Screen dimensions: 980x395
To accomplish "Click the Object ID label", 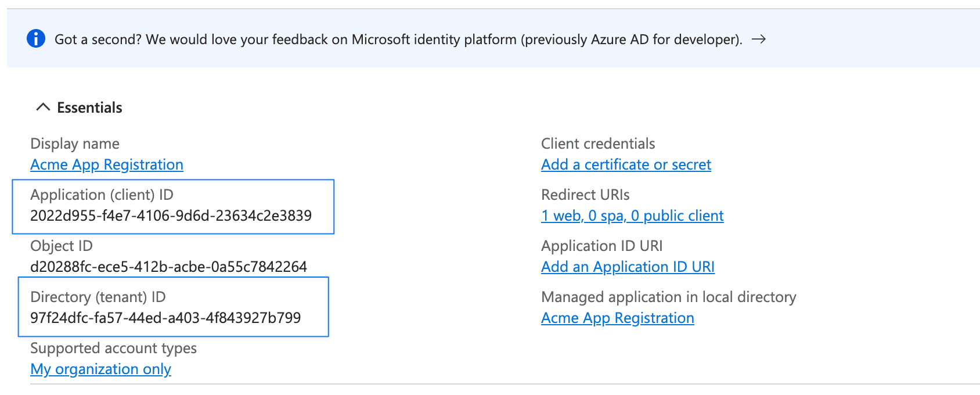I will pos(62,246).
